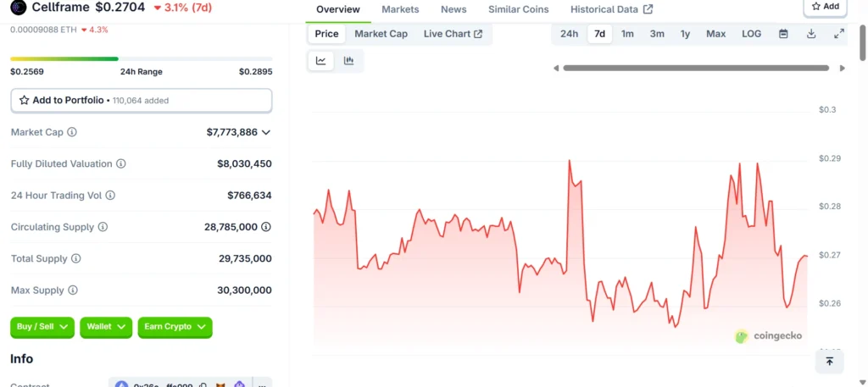Click the $7,773,886 market cap value

point(232,132)
